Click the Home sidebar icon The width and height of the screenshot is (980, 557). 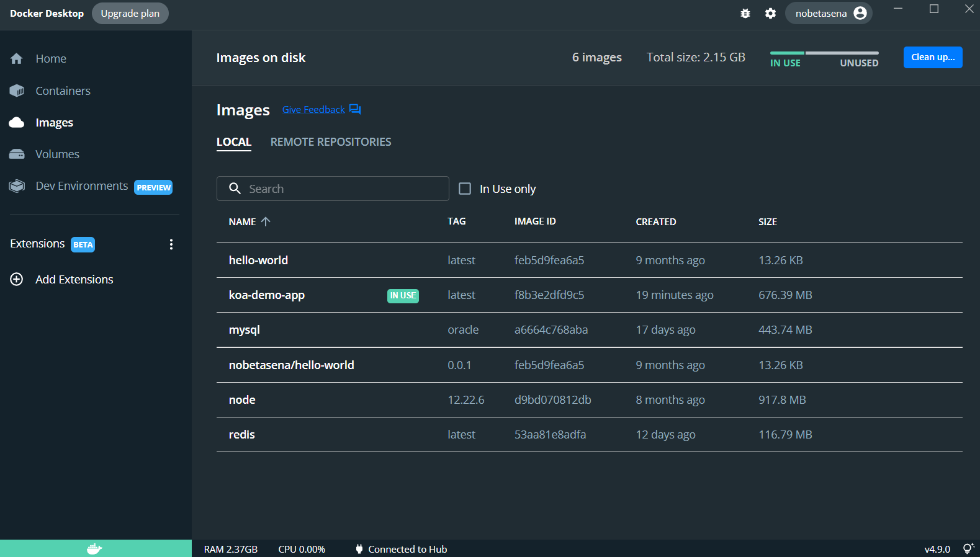(17, 59)
